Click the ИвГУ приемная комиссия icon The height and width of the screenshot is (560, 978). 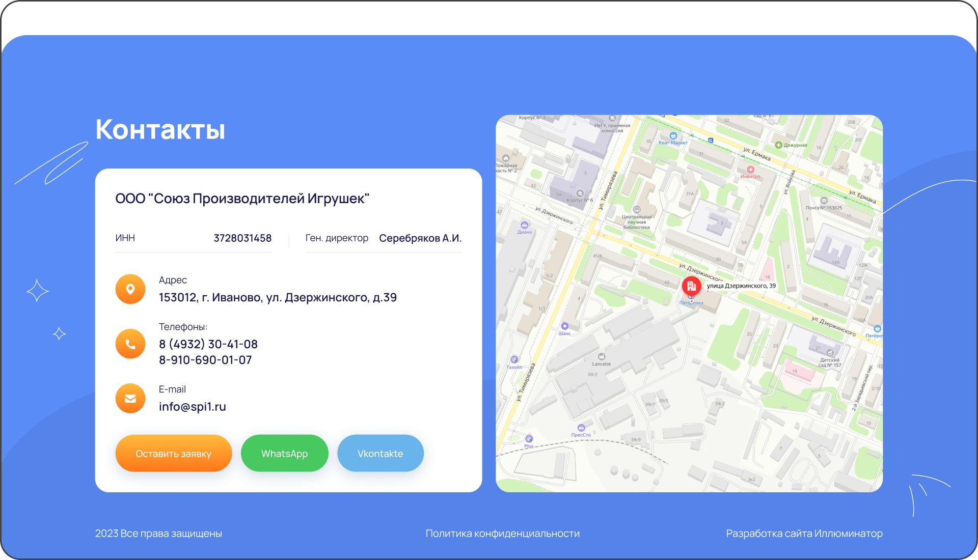coord(612,118)
